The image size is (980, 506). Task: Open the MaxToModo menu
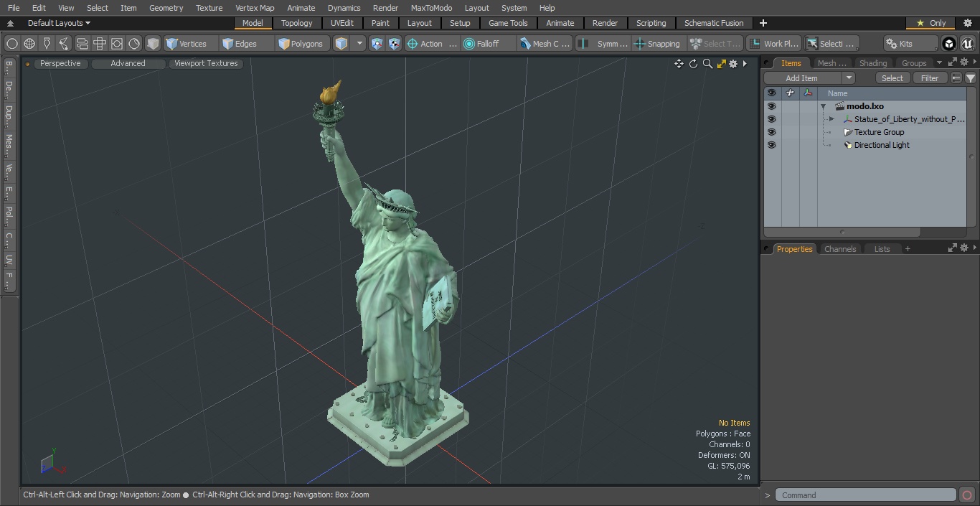pos(431,8)
